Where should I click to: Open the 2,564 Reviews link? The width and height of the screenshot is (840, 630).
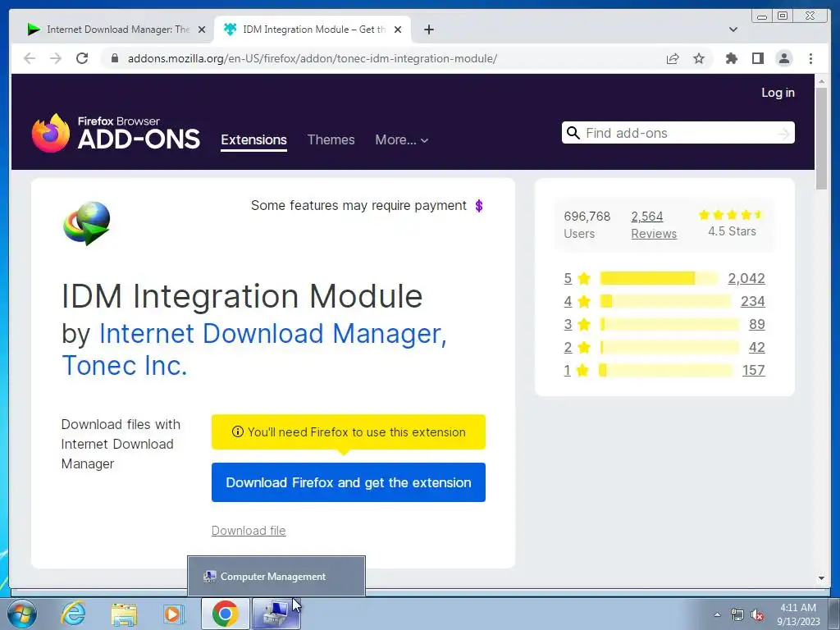point(654,225)
